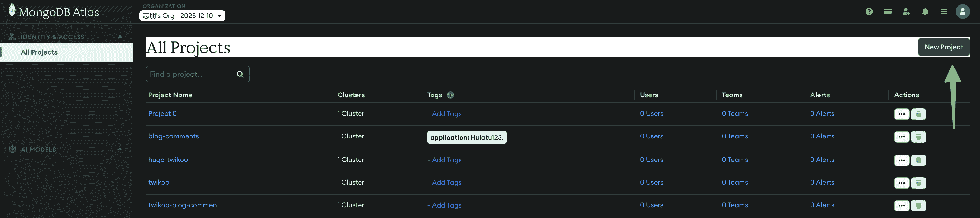Screen dimensions: 980x218
Task: Delete Project 0 using trash icon
Action: click(918, 114)
